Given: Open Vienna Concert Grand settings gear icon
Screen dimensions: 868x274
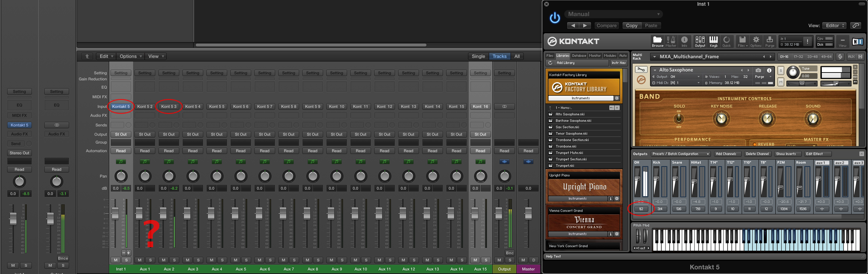Looking at the screenshot, I should pyautogui.click(x=617, y=234).
